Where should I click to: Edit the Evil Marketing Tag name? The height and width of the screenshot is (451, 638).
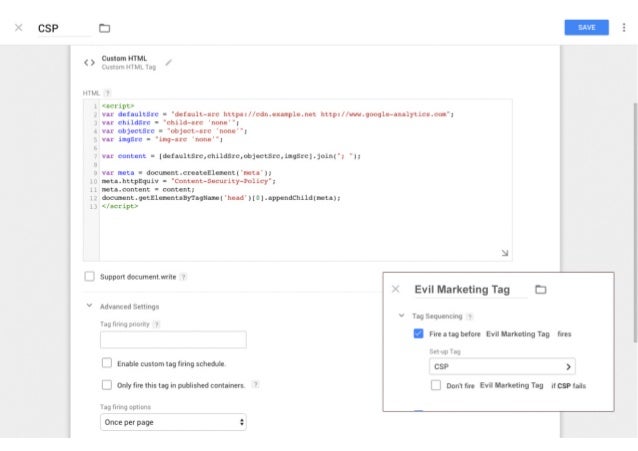tap(470, 290)
